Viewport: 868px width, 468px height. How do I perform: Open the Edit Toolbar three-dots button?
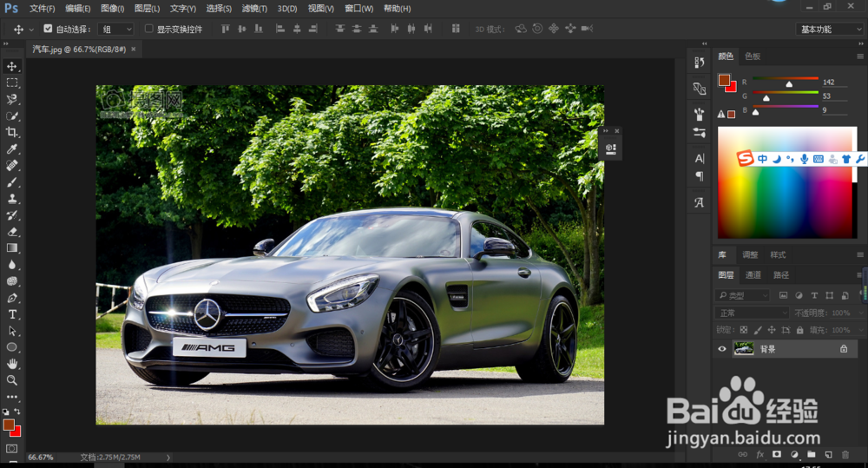pyautogui.click(x=11, y=397)
